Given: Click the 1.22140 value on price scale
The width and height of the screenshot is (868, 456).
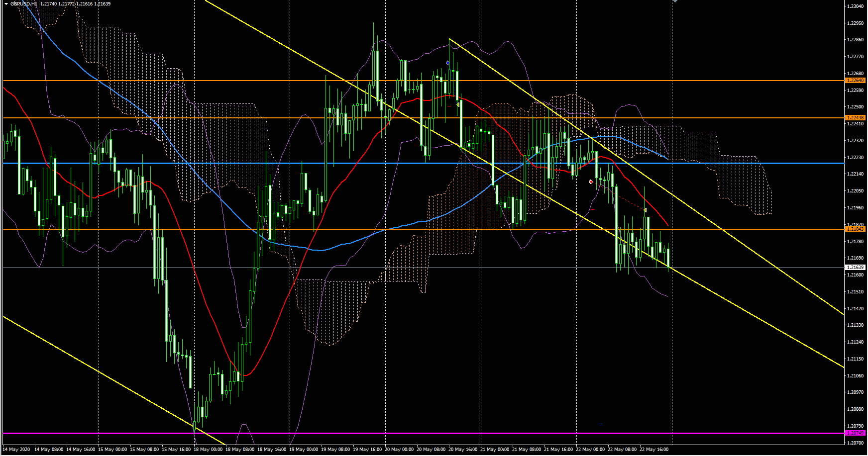Looking at the screenshot, I should click(855, 174).
